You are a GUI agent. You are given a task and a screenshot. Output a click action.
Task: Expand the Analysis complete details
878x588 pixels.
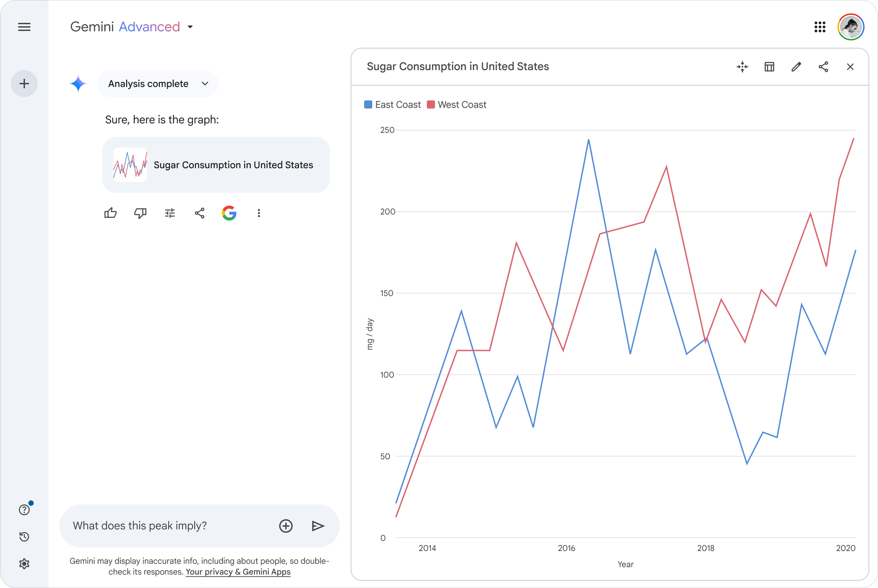click(158, 84)
